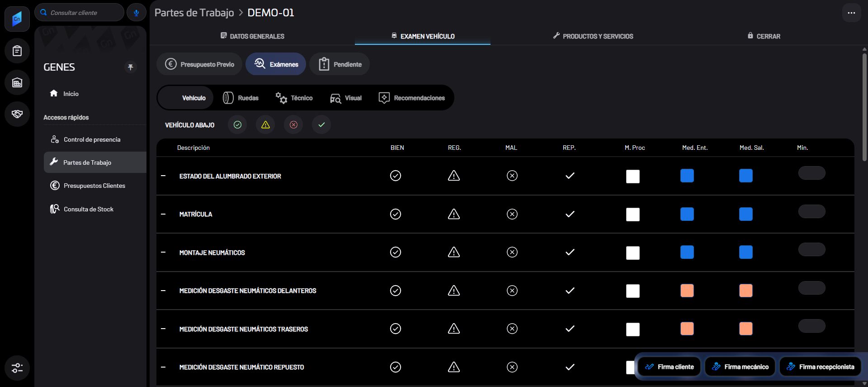Screen dimensions: 868x387
Task: Switch to PRODUCTOS Y SERVICIOS tab
Action: (593, 36)
